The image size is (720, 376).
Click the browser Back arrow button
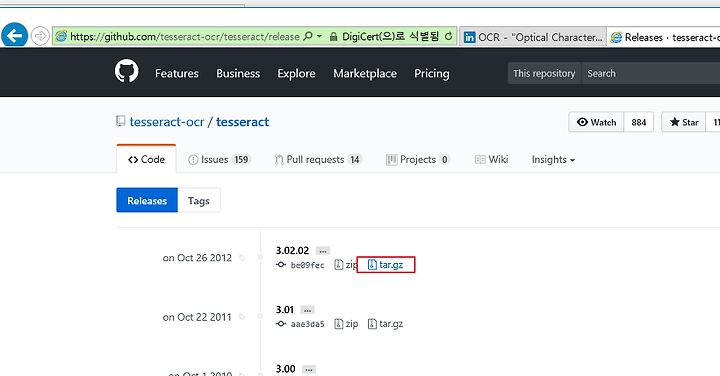click(15, 35)
